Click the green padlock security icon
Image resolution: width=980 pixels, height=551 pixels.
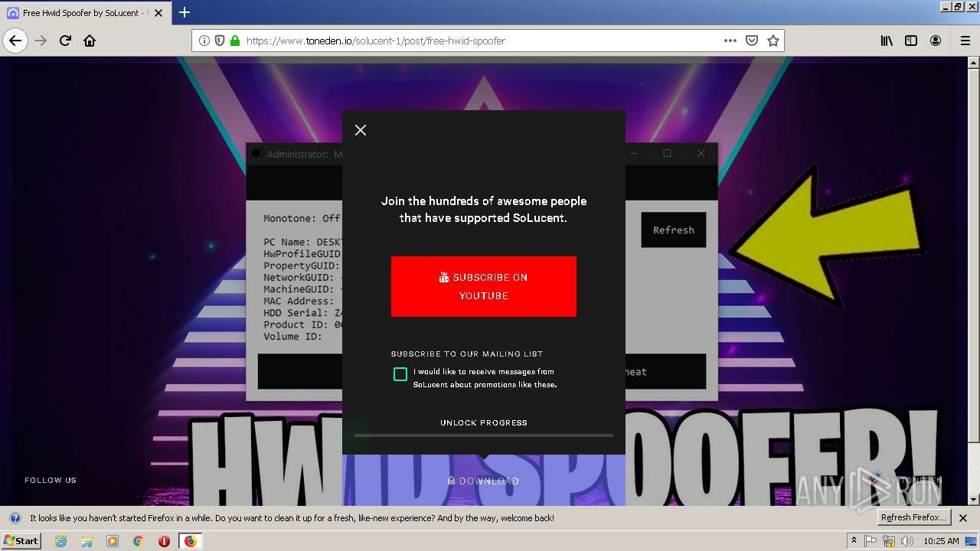coord(234,41)
